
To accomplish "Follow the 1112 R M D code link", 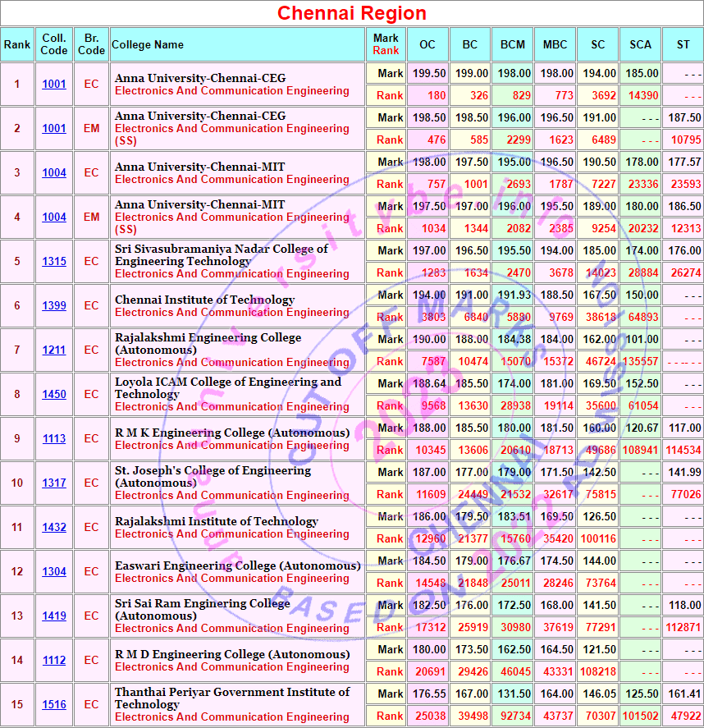I will pos(54,661).
